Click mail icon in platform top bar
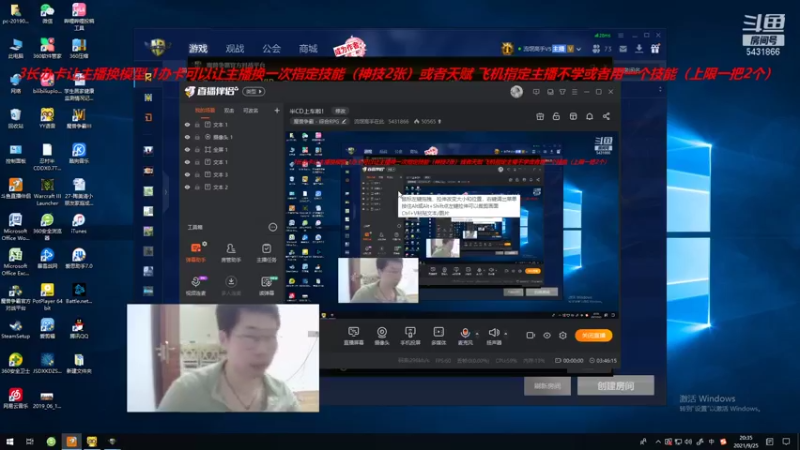 click(623, 49)
